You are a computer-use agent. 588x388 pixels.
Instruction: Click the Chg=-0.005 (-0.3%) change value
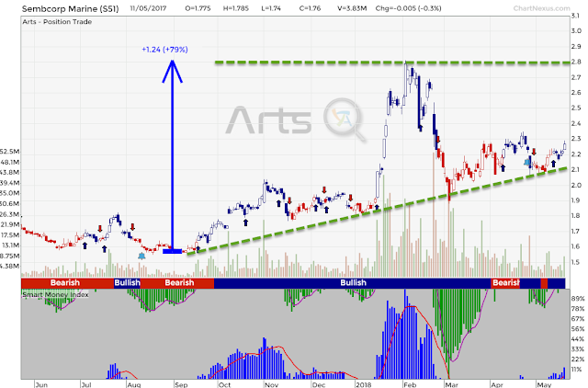pyautogui.click(x=408, y=8)
